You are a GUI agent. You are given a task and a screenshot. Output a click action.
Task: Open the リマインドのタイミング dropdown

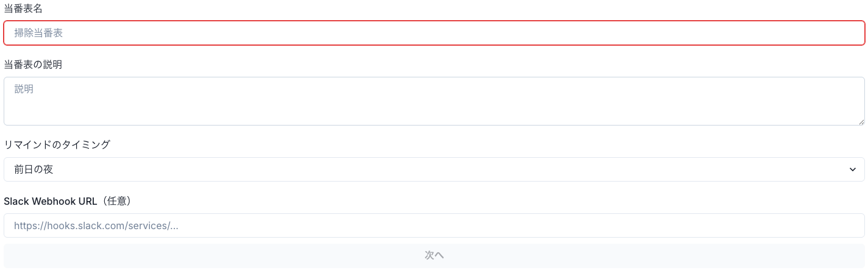coord(434,169)
